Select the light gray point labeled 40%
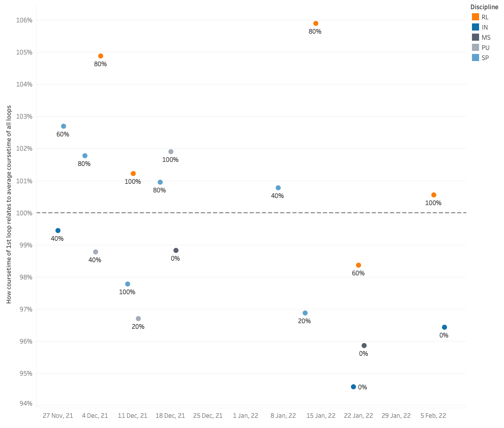Screen dimensions: 504x428 pyautogui.click(x=96, y=252)
